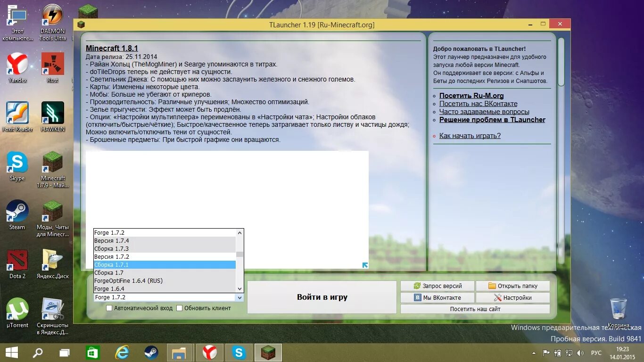Open taskbar search magnifier
Image resolution: width=644 pixels, height=362 pixels.
pyautogui.click(x=38, y=352)
